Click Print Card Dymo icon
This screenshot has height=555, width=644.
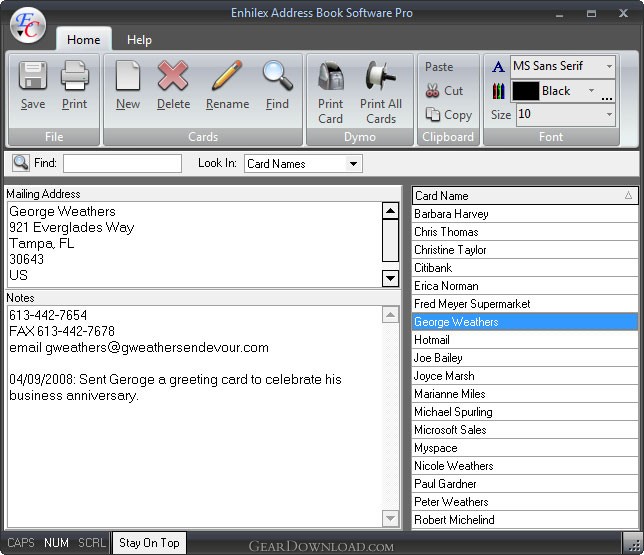(331, 76)
